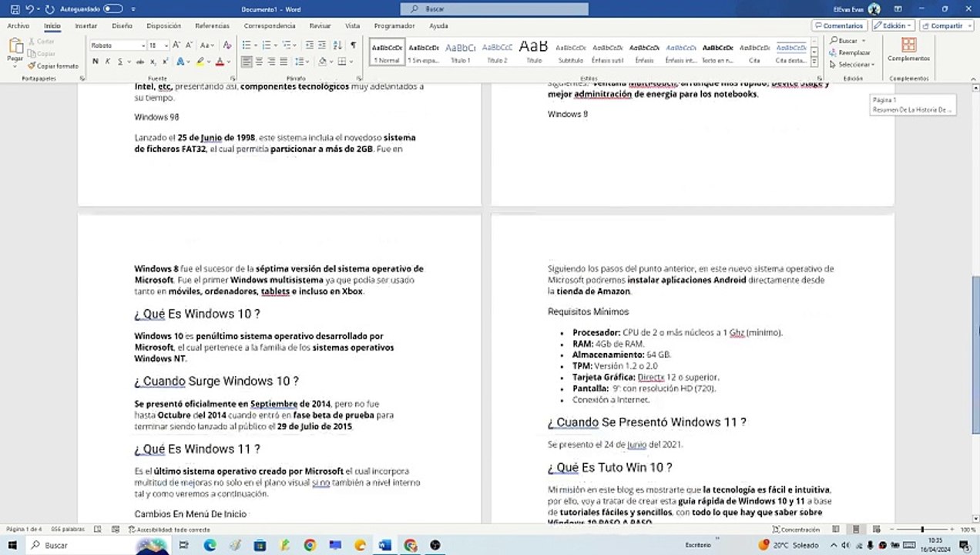The height and width of the screenshot is (555, 980).
Task: Switch to the Referencias tab
Action: 212,25
